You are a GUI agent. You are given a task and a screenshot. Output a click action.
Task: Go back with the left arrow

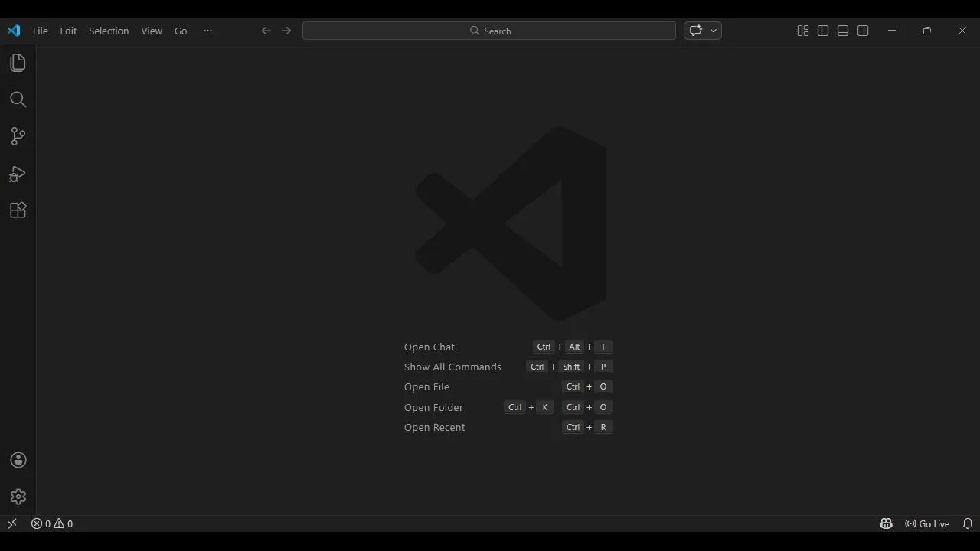point(266,31)
